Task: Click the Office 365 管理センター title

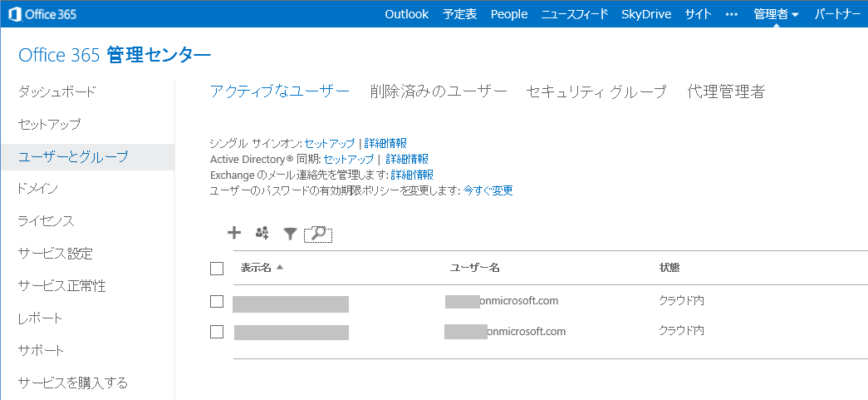Action: (x=115, y=56)
